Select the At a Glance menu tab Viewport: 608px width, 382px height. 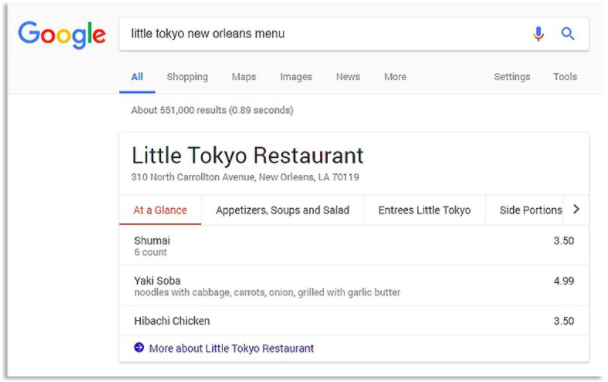[160, 210]
